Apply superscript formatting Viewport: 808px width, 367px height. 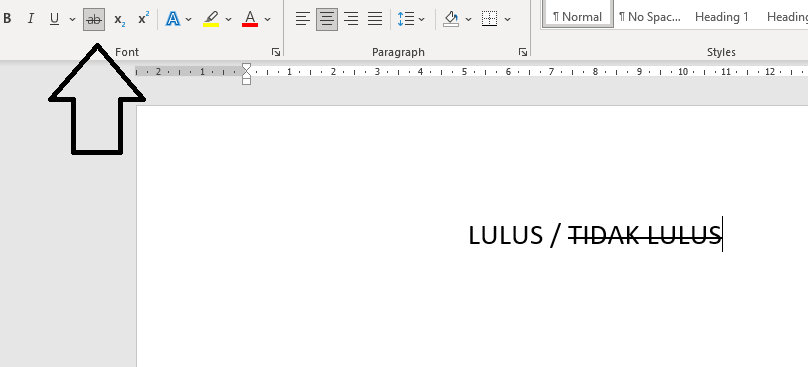[143, 20]
